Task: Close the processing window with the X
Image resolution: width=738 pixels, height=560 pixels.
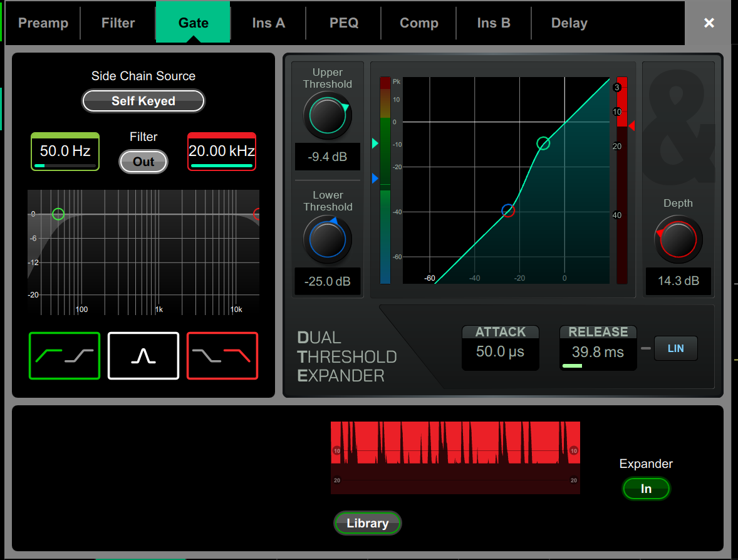Action: pyautogui.click(x=709, y=23)
